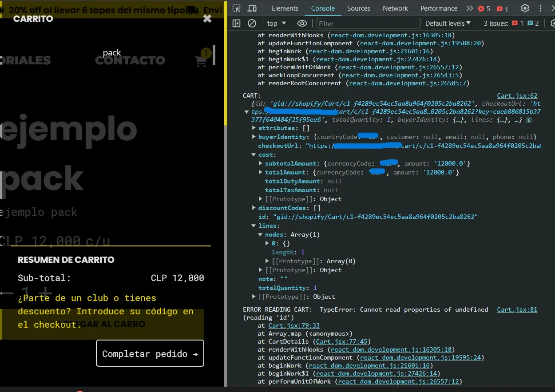Select the Console tab
This screenshot has width=555, height=392.
pyautogui.click(x=323, y=8)
